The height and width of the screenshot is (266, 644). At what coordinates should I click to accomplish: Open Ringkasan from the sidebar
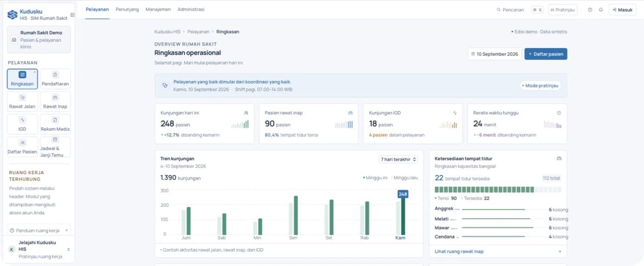[x=22, y=79]
